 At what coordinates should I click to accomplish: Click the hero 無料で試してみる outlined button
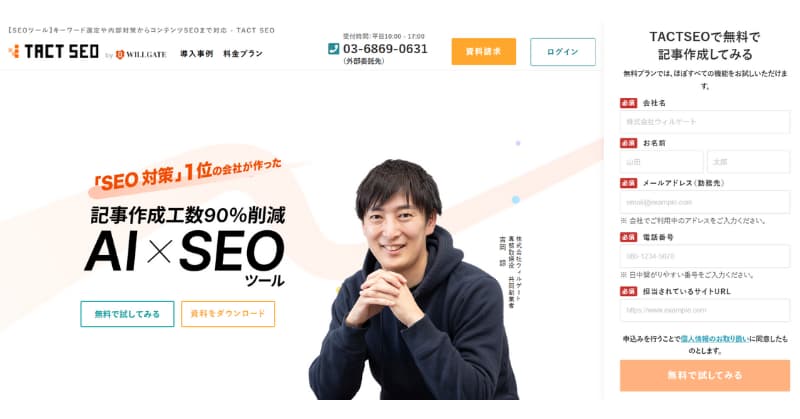click(127, 314)
